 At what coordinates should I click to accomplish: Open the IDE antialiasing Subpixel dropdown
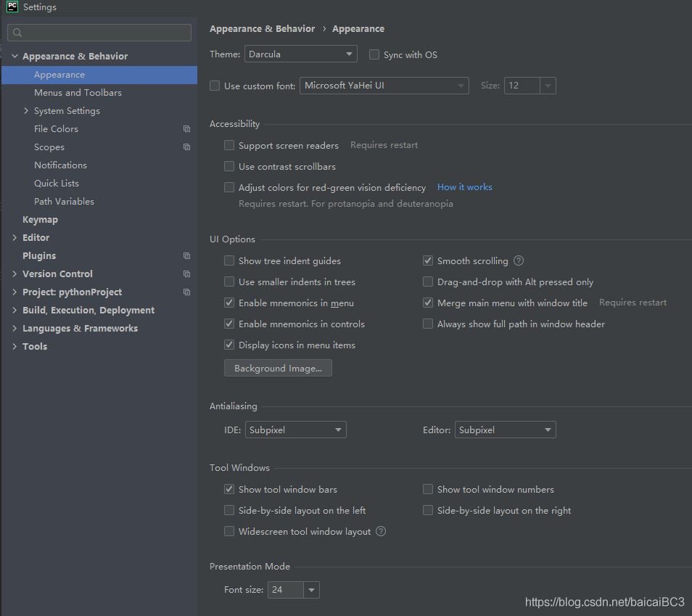295,430
